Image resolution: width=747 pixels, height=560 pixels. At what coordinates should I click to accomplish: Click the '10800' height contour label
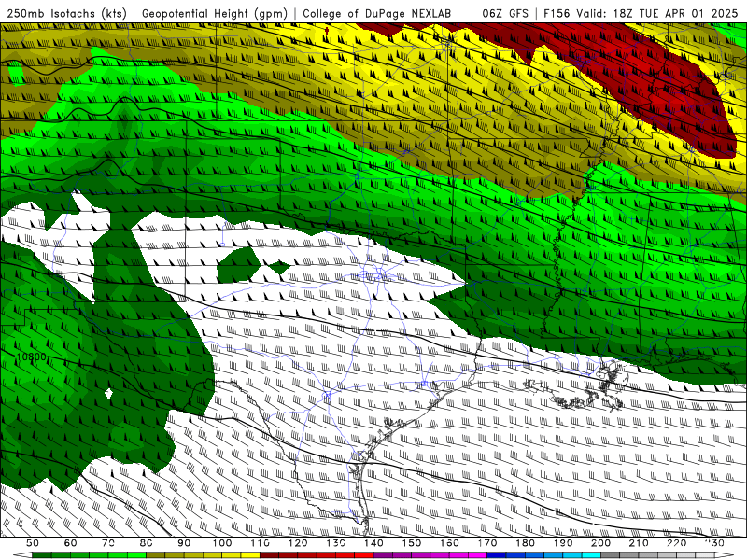pyautogui.click(x=31, y=357)
